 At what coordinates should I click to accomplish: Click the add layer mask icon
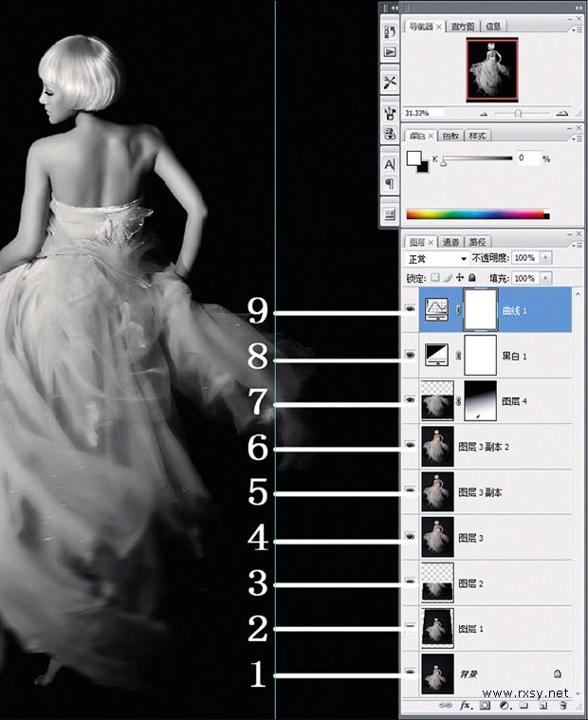[x=486, y=706]
